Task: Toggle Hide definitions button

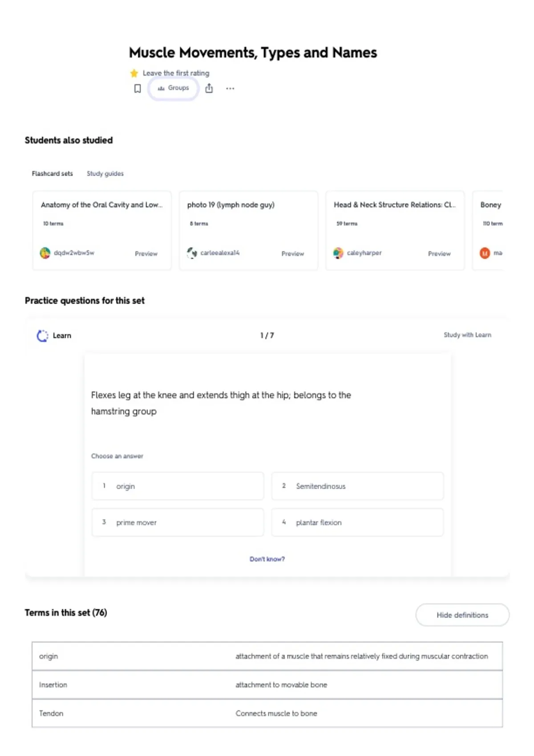Action: [x=462, y=615]
